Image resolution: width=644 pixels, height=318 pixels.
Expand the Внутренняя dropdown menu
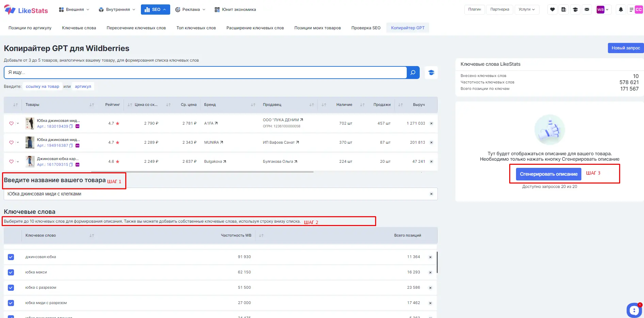[117, 10]
